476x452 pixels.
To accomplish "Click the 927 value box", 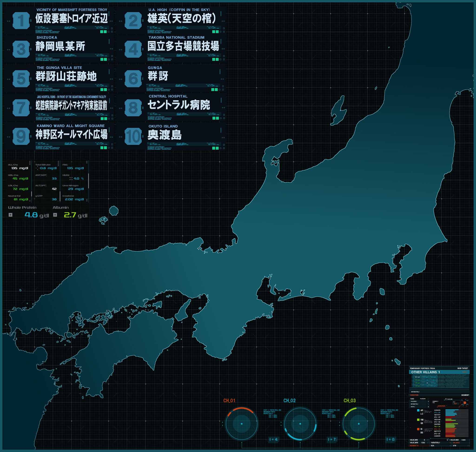I will (x=456, y=404).
